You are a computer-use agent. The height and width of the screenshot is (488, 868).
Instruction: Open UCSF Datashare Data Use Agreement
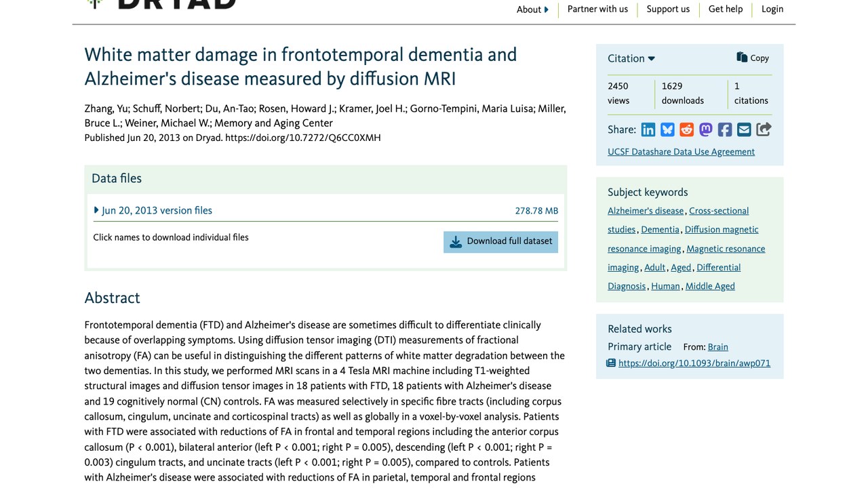pyautogui.click(x=681, y=152)
